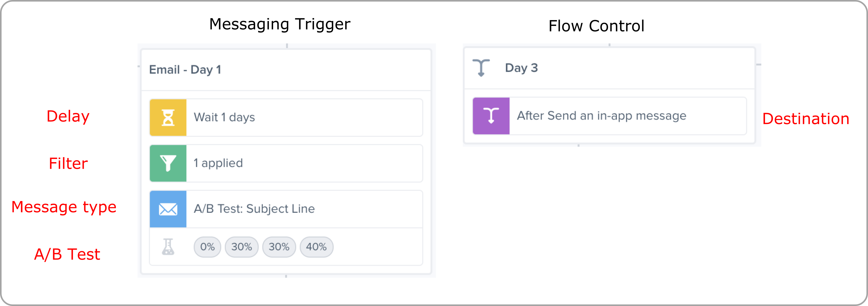Click the gray flow control icon beside Day 3
Viewport: 868px width, 306px height.
click(x=481, y=67)
